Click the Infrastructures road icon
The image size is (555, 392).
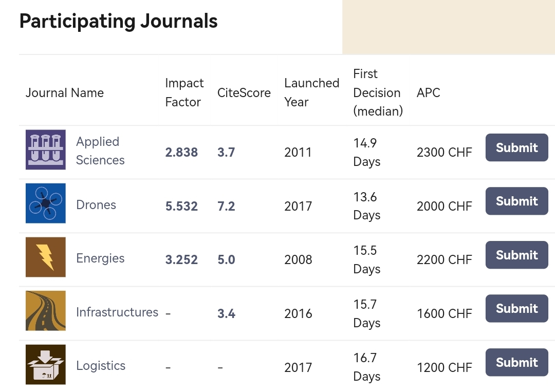pos(46,311)
